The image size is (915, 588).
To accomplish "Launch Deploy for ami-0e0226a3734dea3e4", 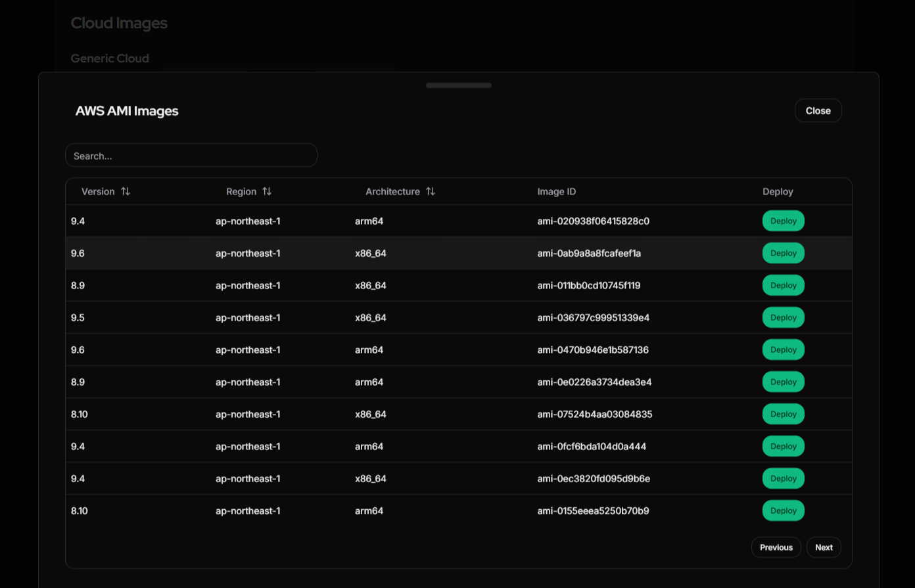I will tap(783, 382).
